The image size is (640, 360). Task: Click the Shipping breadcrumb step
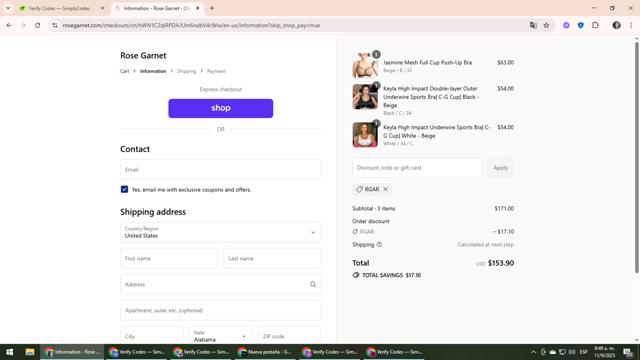[x=187, y=71]
